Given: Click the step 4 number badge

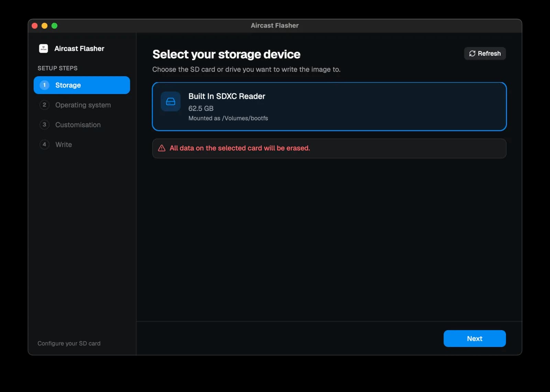Looking at the screenshot, I should point(44,144).
